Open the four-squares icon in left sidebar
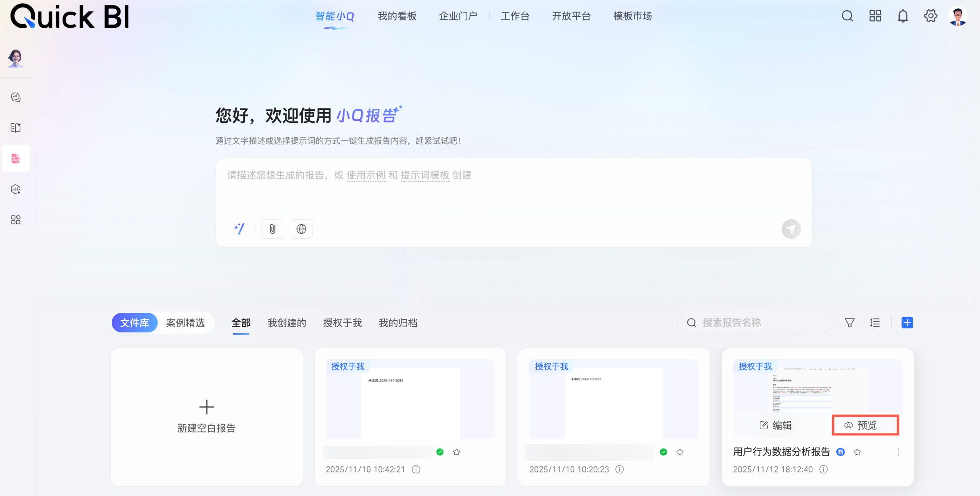 tap(16, 220)
